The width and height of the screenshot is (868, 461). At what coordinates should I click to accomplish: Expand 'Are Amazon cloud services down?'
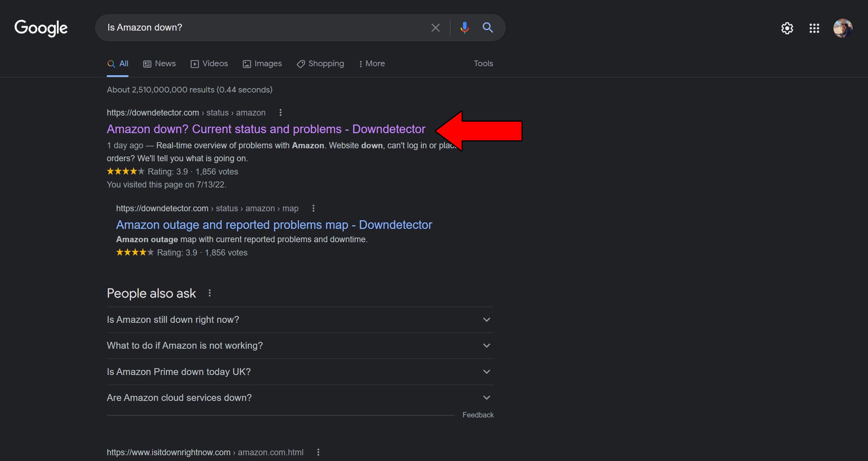click(300, 398)
